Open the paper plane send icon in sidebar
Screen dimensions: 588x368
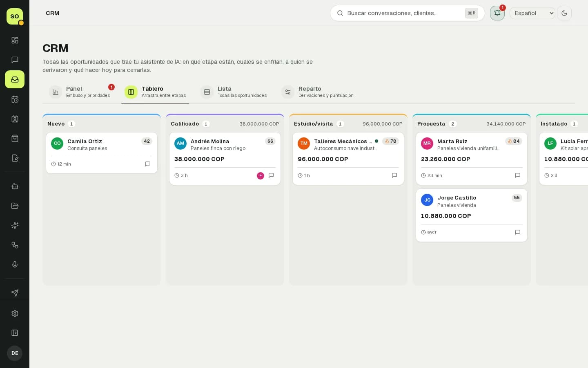15,293
